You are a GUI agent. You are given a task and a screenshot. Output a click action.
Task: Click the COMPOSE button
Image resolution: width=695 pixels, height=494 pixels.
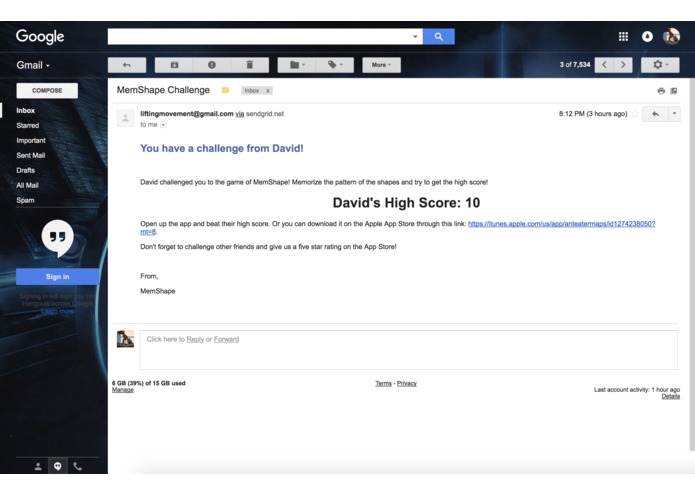(x=47, y=90)
